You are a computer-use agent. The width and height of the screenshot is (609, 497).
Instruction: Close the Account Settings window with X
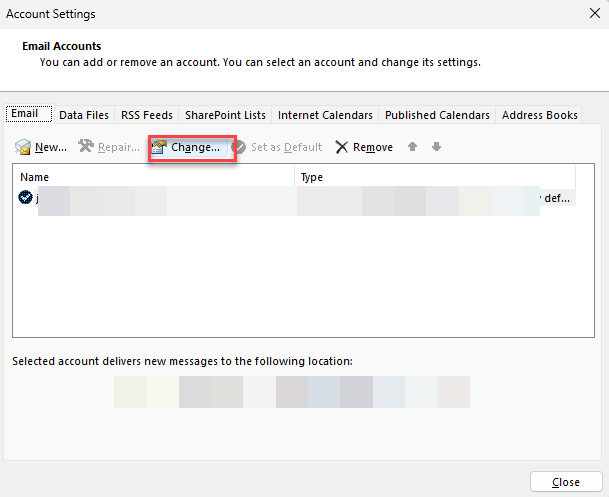coord(595,14)
